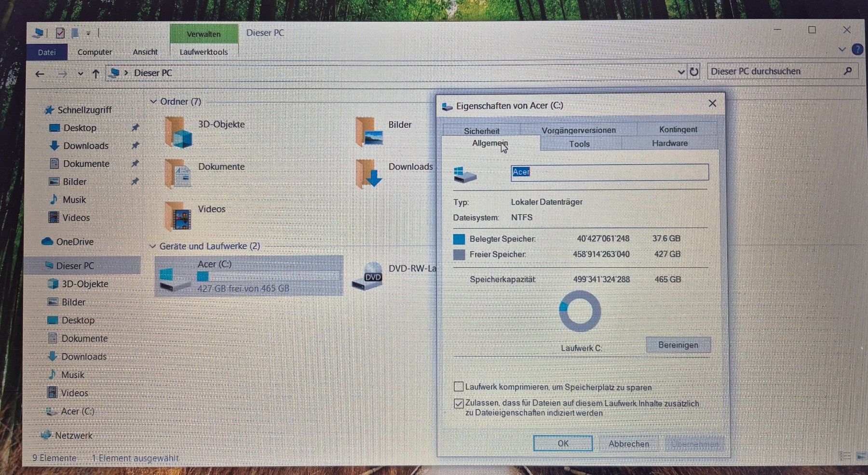Viewport: 868px width, 475px height.
Task: Collapse the Ordner (7) group
Action: (x=153, y=101)
